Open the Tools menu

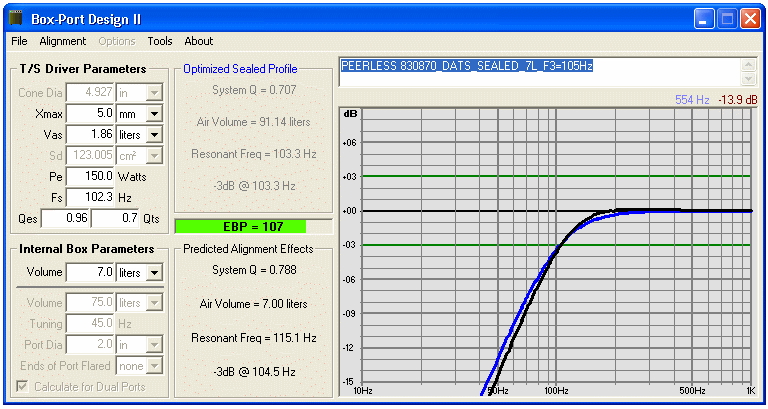coord(160,41)
